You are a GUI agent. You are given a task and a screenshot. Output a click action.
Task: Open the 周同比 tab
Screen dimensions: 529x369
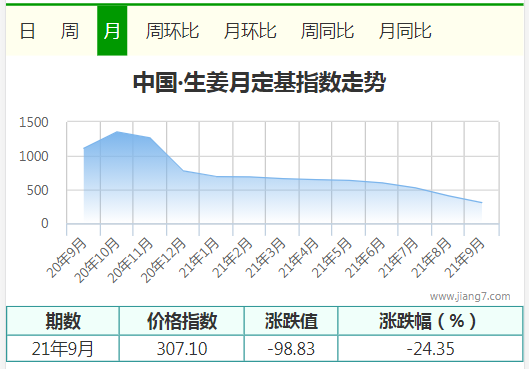click(x=327, y=31)
